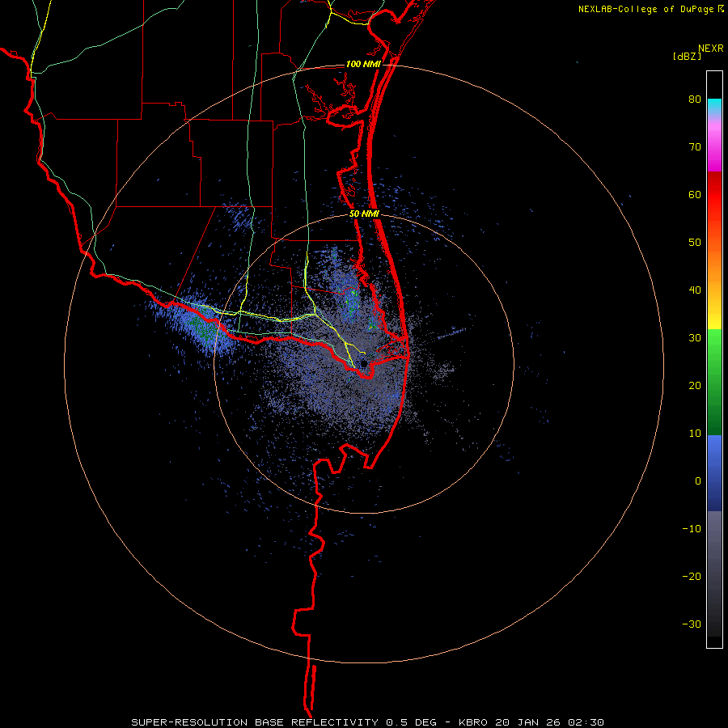The height and width of the screenshot is (728, 728).
Task: Click the 60 dBZ scale value
Action: click(x=695, y=194)
